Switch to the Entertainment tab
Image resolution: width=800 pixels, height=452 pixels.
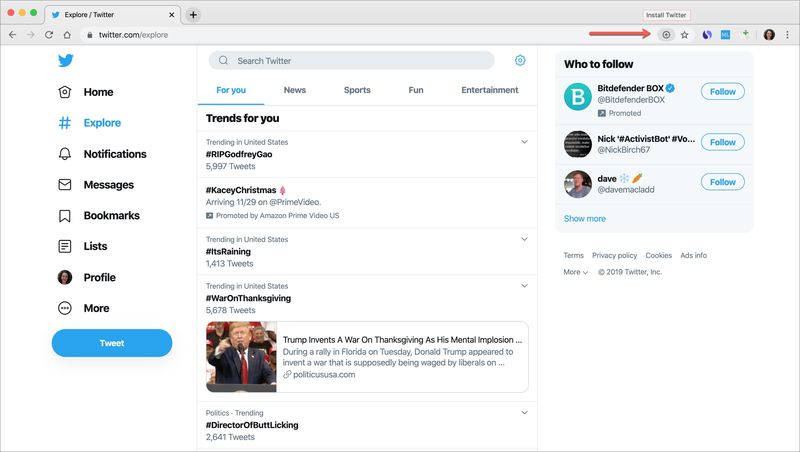[490, 90]
